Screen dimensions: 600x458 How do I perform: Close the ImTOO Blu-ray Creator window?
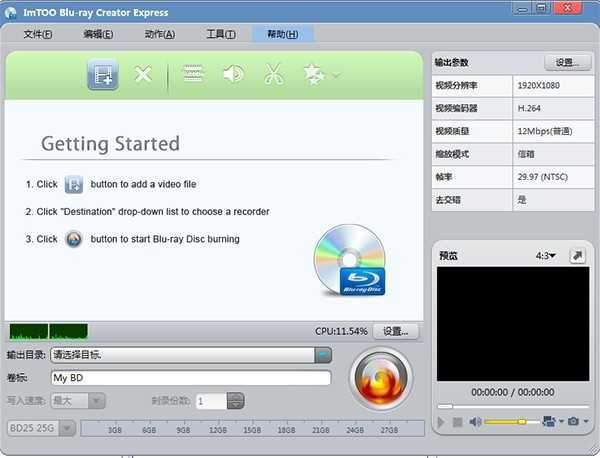pyautogui.click(x=568, y=8)
